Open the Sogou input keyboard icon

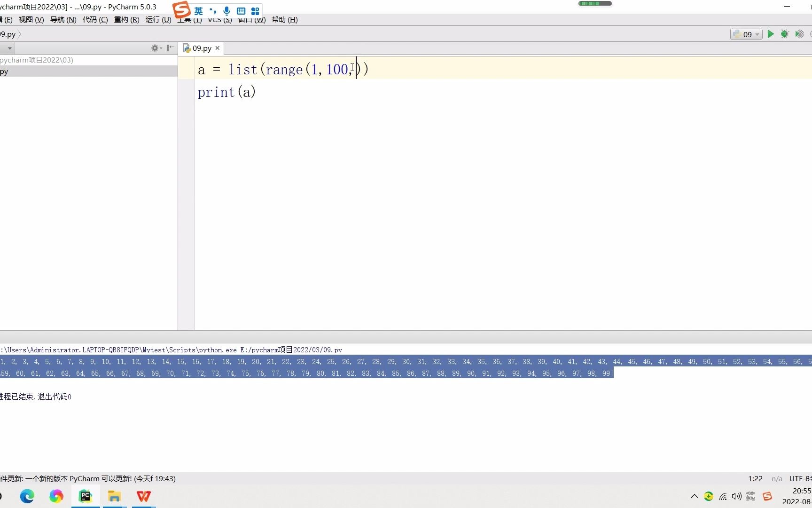click(241, 11)
